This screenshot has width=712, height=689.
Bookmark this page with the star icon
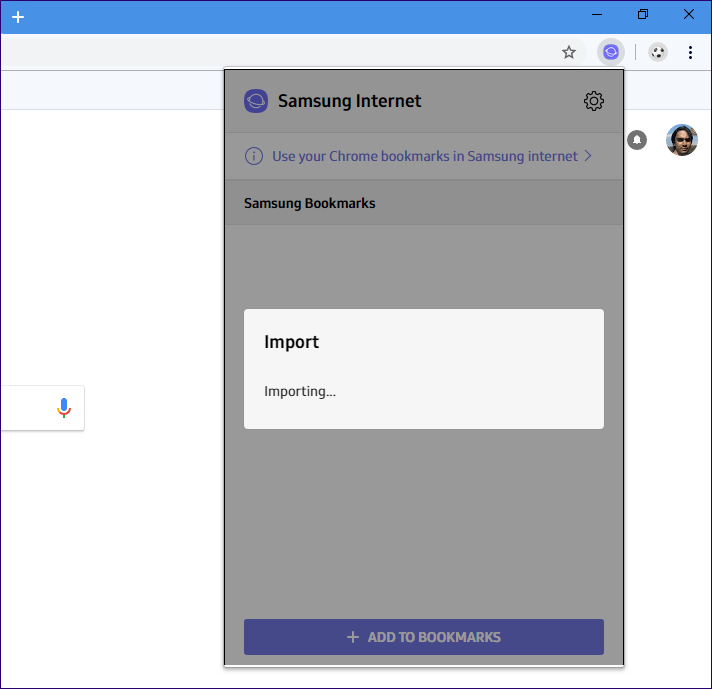pyautogui.click(x=569, y=52)
